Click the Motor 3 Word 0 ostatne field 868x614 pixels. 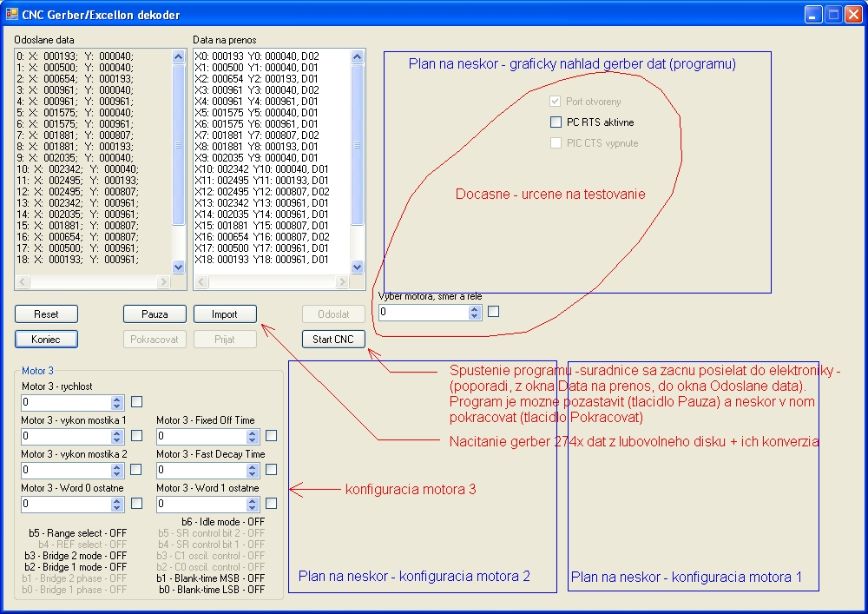tap(66, 504)
